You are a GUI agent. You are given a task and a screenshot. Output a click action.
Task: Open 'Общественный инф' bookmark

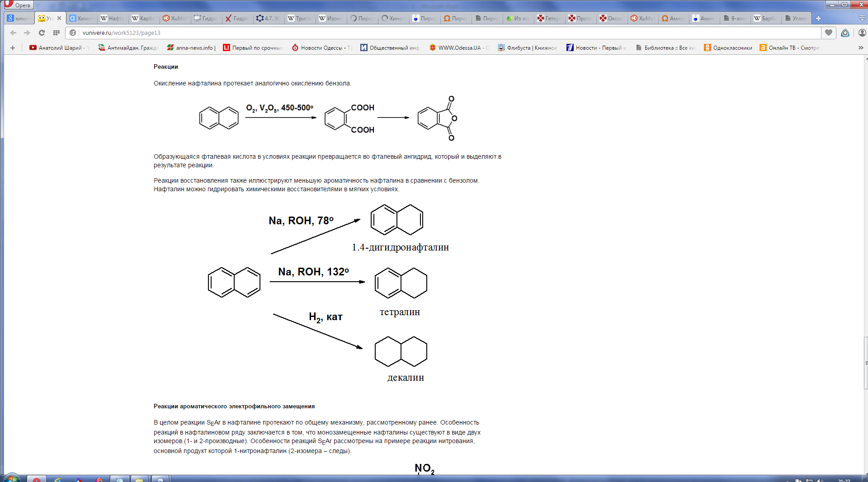[390, 47]
